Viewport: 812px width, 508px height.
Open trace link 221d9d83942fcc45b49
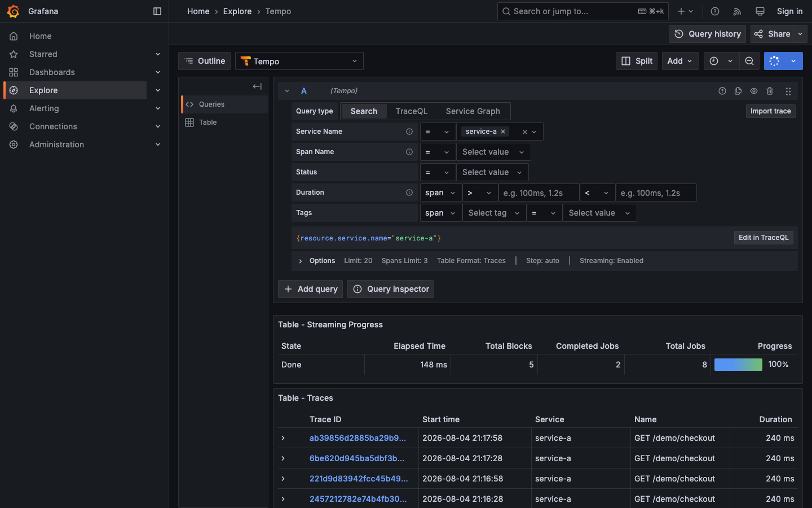pyautogui.click(x=359, y=479)
